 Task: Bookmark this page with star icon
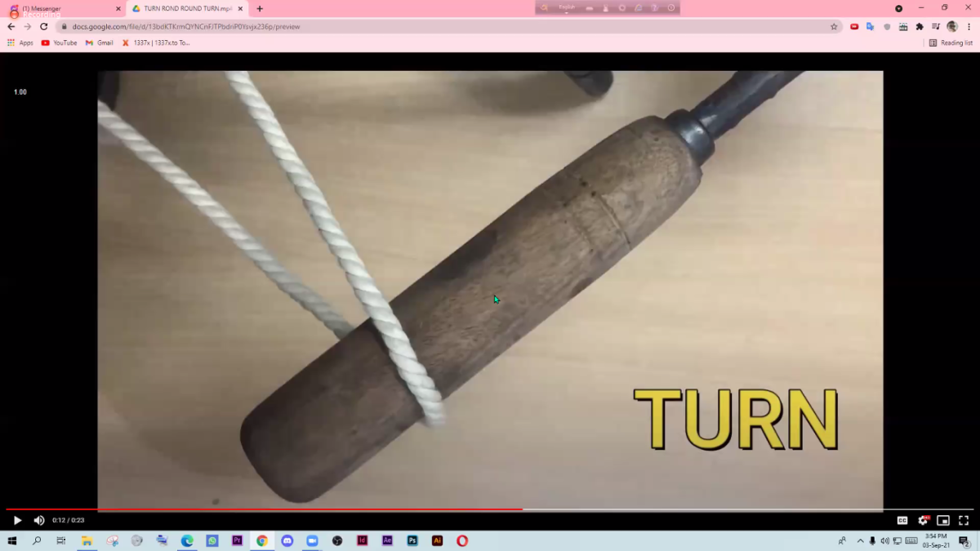point(834,26)
